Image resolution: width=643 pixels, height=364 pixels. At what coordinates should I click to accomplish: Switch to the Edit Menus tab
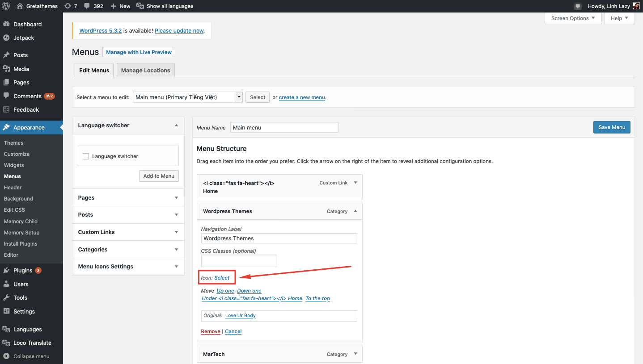[x=94, y=70]
